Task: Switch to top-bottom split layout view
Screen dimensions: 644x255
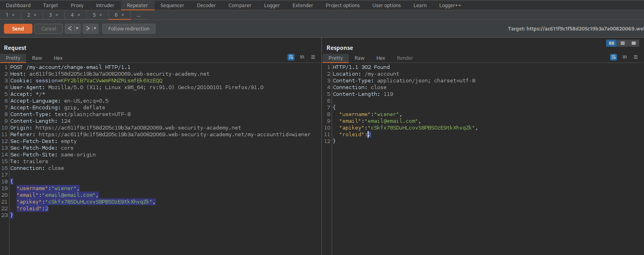Action: point(623,43)
